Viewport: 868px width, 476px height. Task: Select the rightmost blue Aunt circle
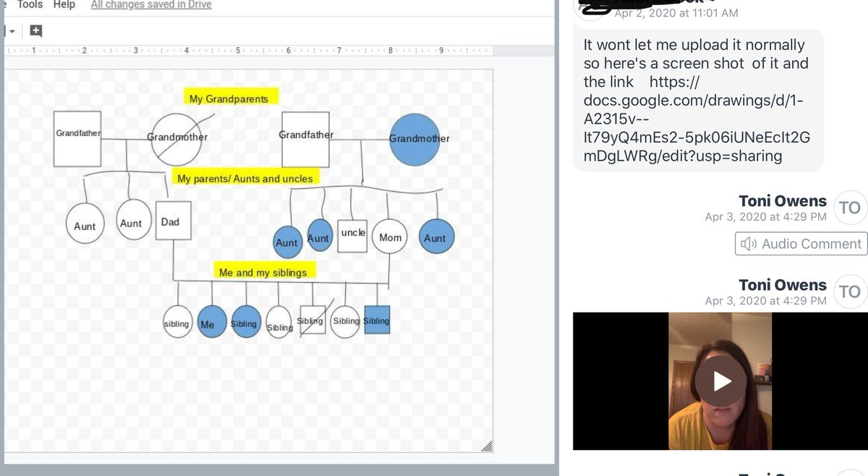[x=437, y=236]
